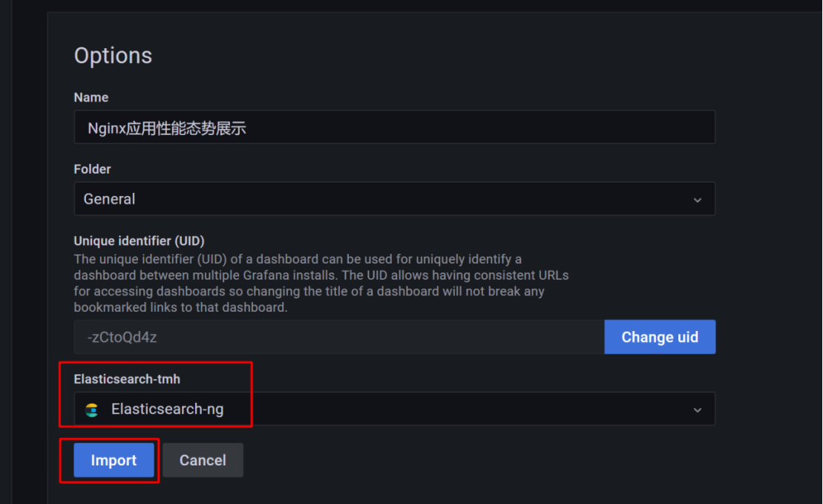Click the Nginx应用性能态势展示 dashboard name text
Screen dimensions: 823x504
[167, 128]
